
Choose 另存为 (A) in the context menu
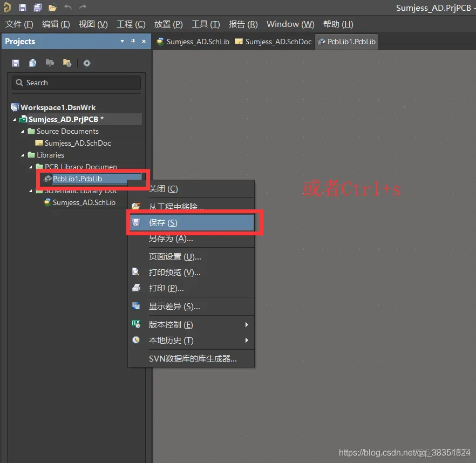point(191,239)
